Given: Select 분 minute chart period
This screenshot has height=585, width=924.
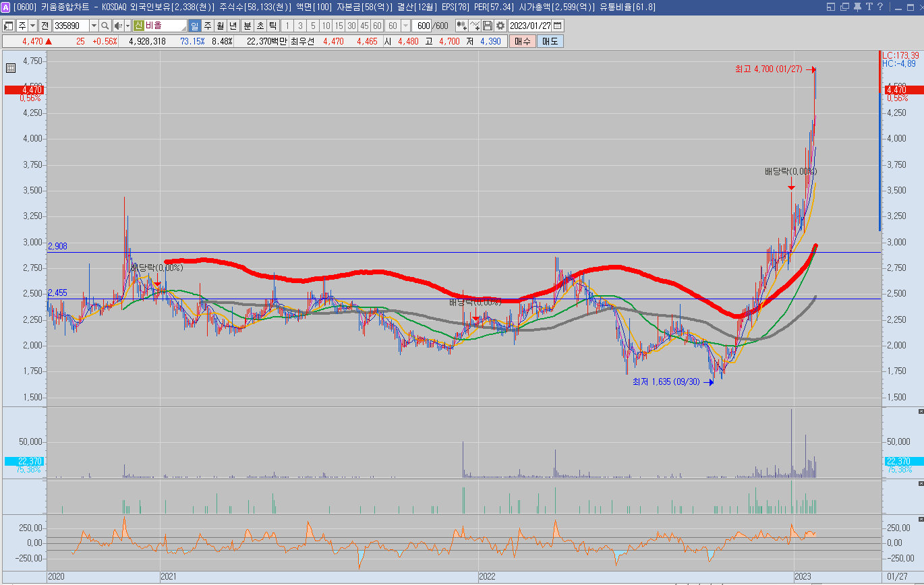Looking at the screenshot, I should [247, 26].
